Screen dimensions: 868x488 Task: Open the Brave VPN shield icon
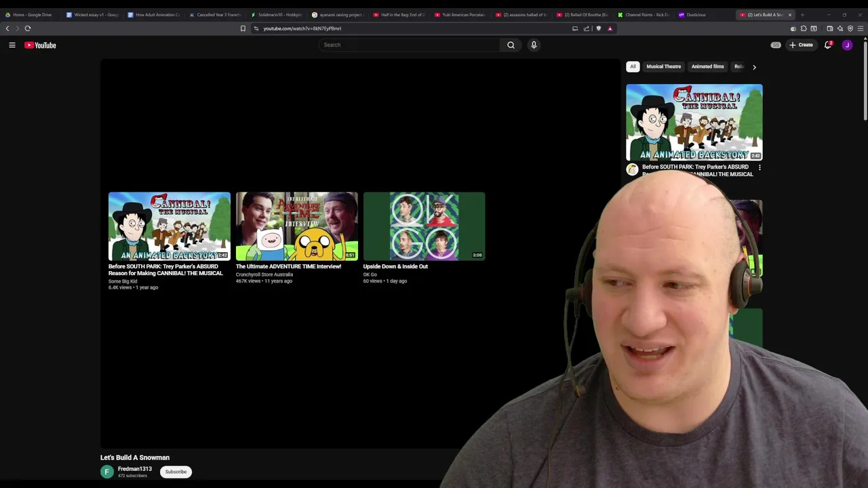(x=850, y=28)
